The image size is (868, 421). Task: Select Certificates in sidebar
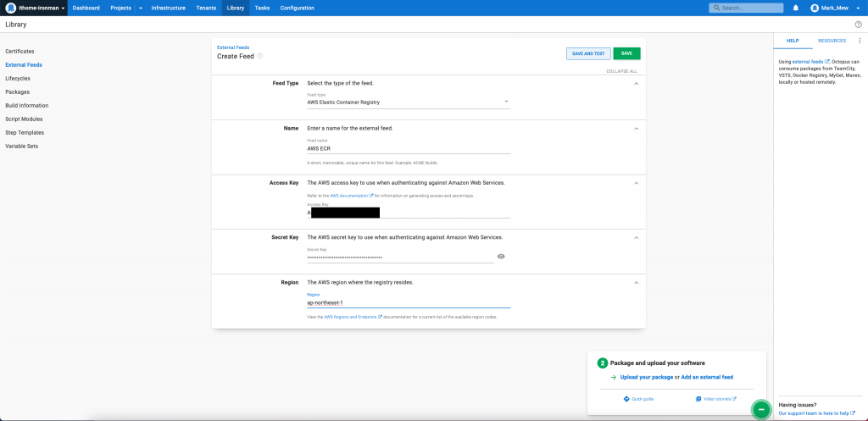(20, 52)
